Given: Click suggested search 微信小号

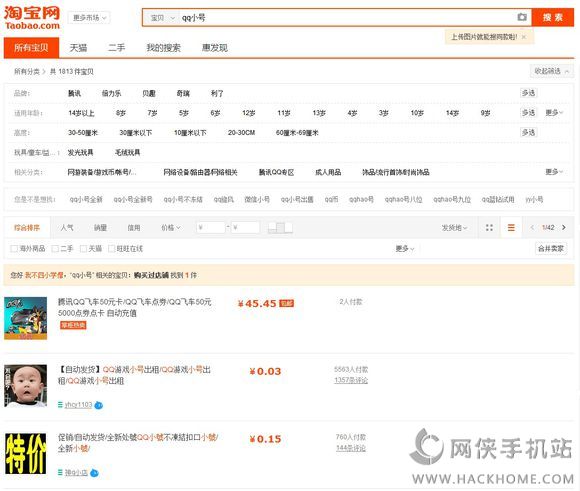Looking at the screenshot, I should coord(257,199).
